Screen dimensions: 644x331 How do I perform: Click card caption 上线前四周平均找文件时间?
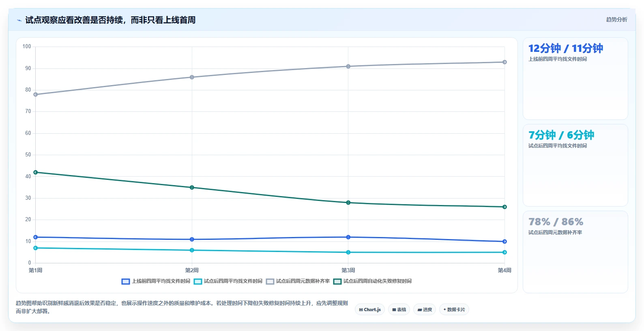click(x=557, y=59)
